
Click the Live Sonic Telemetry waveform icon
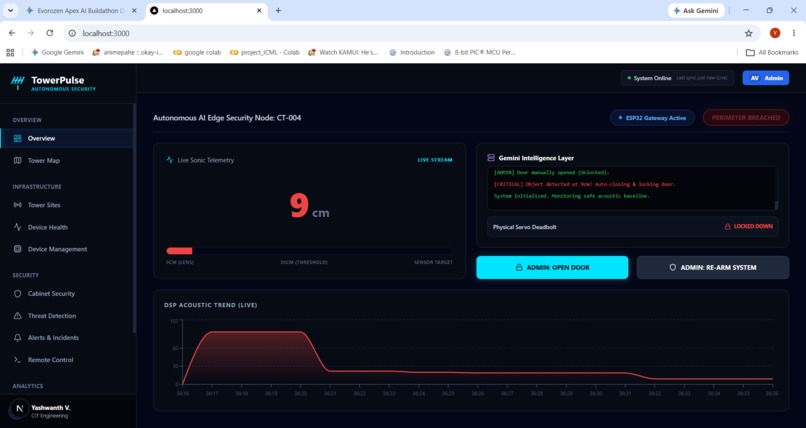[170, 160]
